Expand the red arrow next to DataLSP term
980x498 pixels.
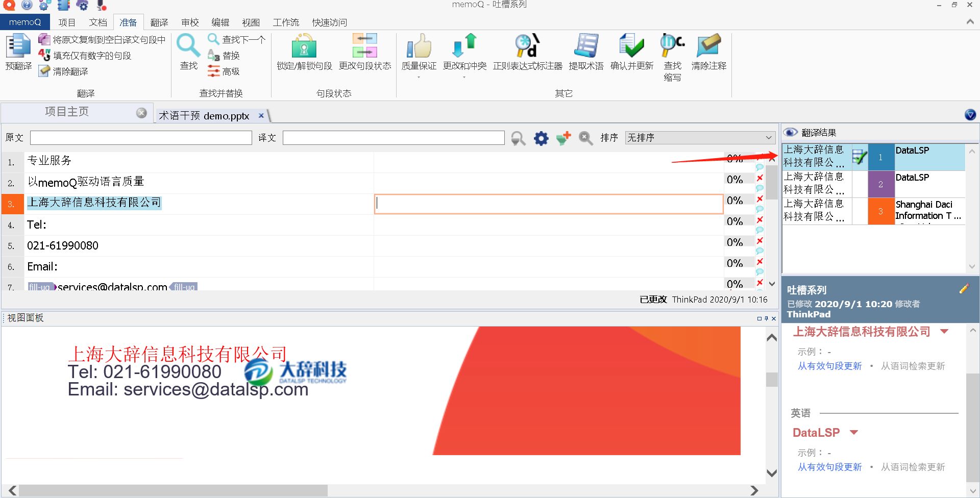pos(854,433)
